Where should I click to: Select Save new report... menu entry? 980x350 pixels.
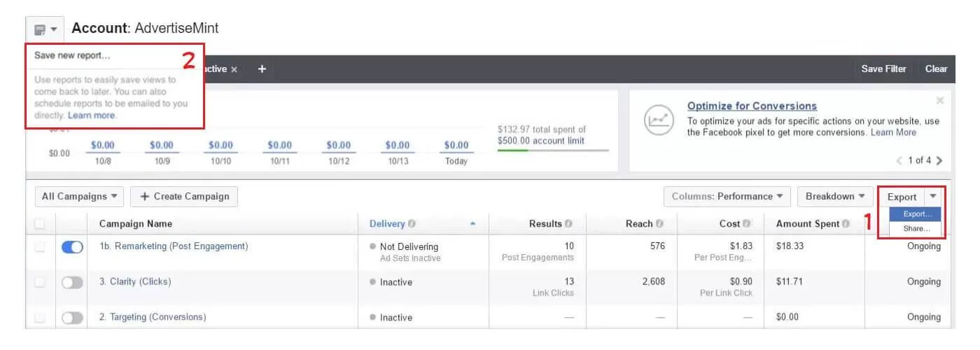click(x=73, y=55)
